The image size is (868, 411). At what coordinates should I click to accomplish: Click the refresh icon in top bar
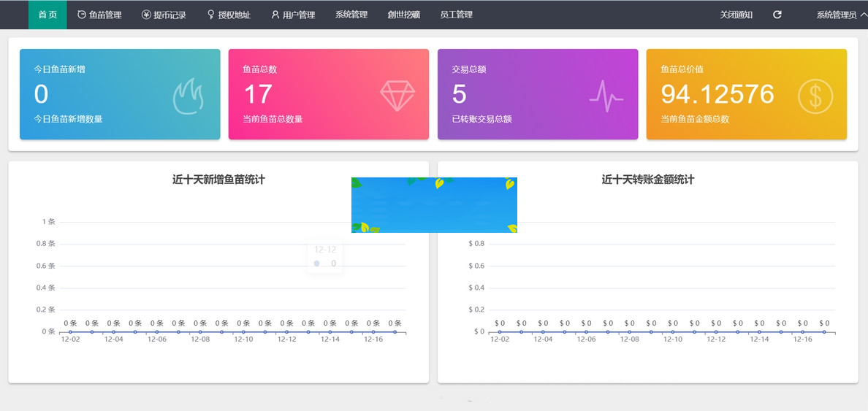tap(777, 15)
